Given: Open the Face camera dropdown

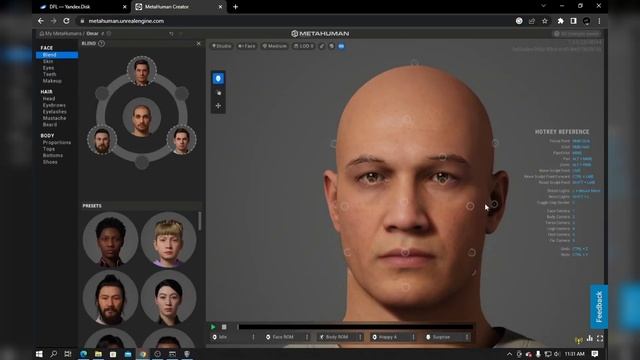Looking at the screenshot, I should coord(247,46).
